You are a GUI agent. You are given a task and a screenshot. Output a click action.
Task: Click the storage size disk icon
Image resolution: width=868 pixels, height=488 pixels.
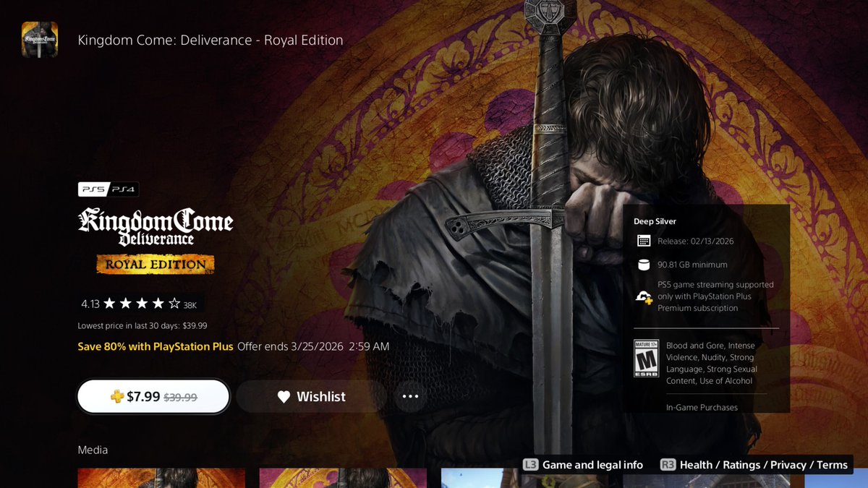[x=644, y=265]
